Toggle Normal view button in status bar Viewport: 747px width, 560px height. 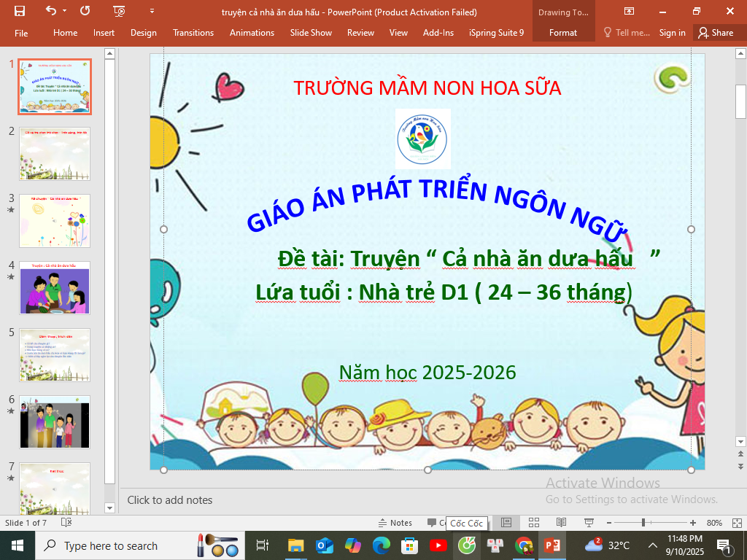point(506,523)
